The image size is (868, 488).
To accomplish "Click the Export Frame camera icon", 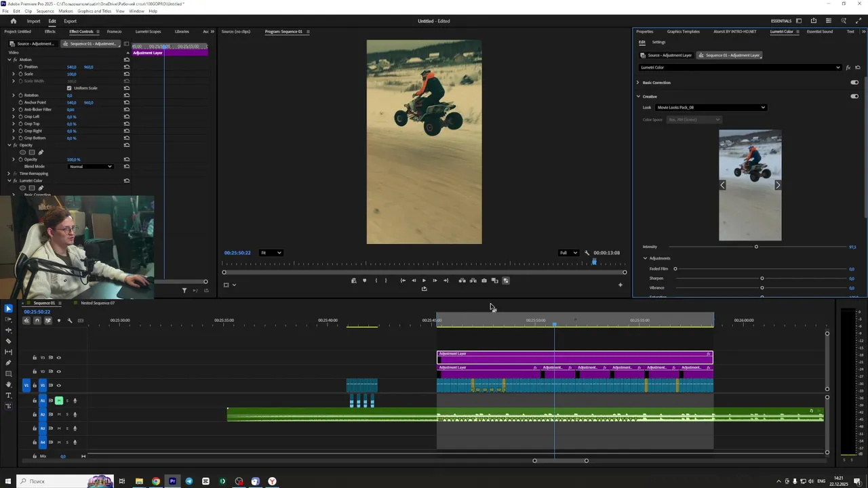I will tap(484, 281).
